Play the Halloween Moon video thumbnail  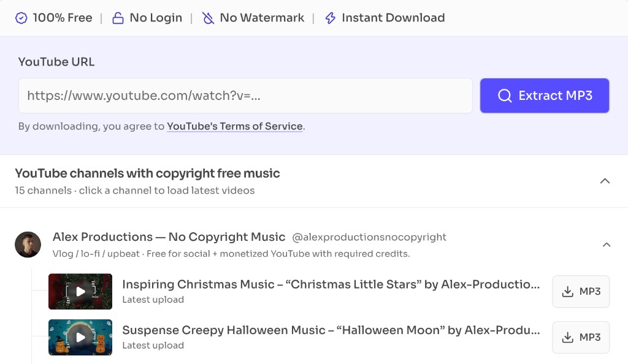[80, 337]
